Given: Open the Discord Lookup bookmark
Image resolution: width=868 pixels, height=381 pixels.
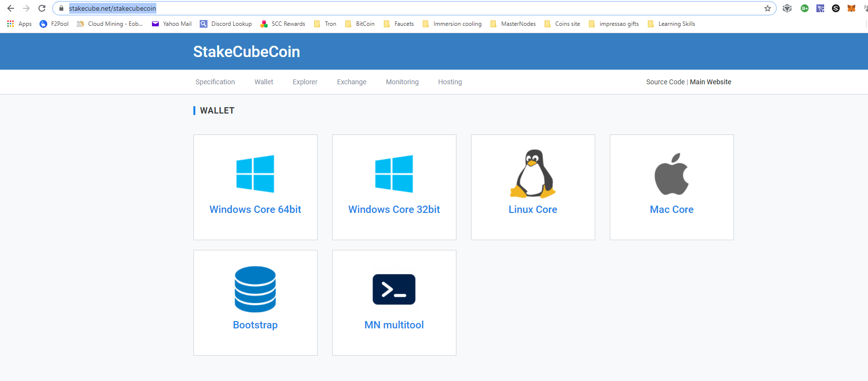Looking at the screenshot, I should (x=226, y=24).
